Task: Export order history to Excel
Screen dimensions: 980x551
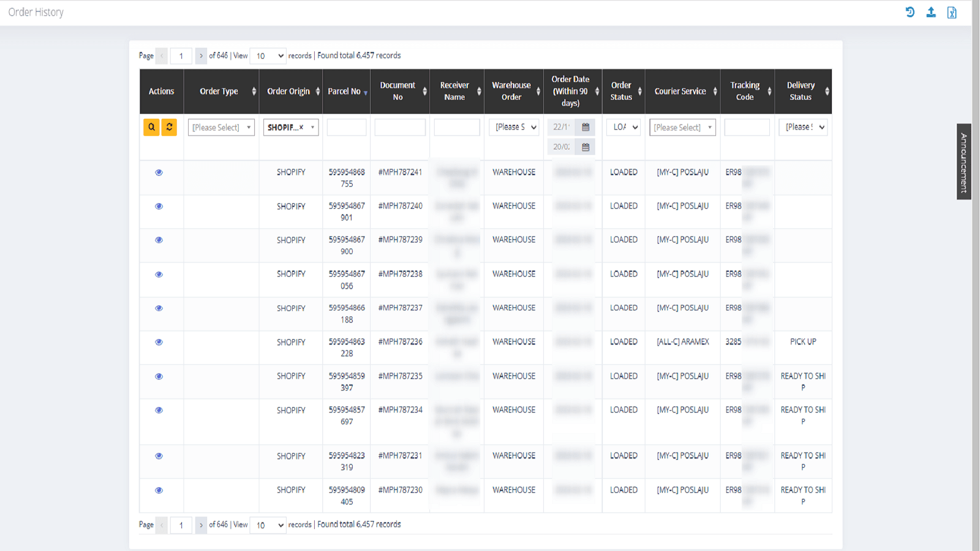Action: (952, 12)
